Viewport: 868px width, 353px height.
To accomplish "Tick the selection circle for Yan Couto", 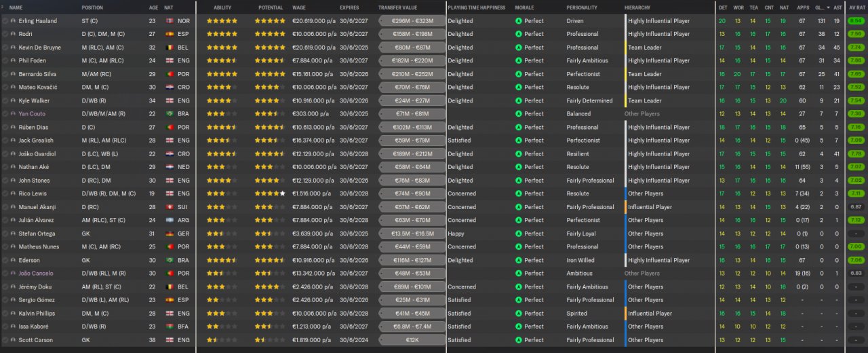I will (5, 114).
